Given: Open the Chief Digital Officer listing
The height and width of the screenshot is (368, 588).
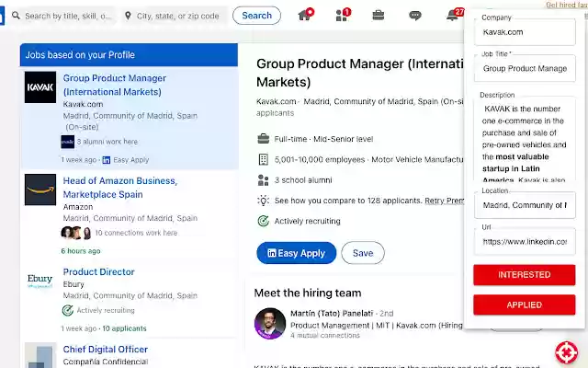Looking at the screenshot, I should tap(106, 350).
